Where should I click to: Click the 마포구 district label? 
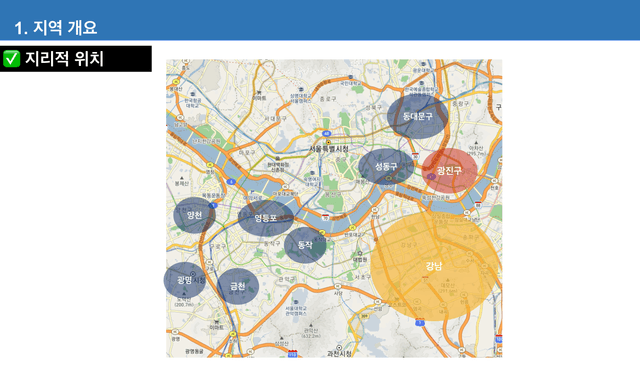tap(247, 152)
